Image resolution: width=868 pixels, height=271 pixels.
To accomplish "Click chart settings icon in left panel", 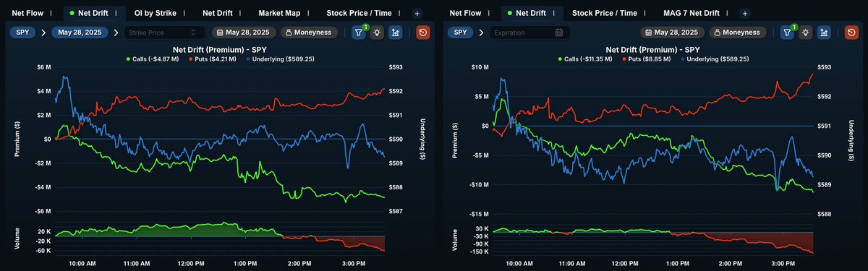I will 396,33.
